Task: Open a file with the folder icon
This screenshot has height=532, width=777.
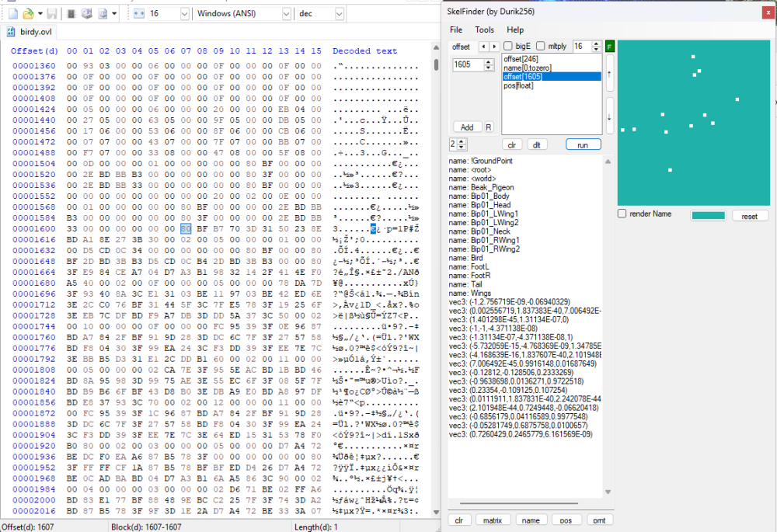Action: [28, 13]
